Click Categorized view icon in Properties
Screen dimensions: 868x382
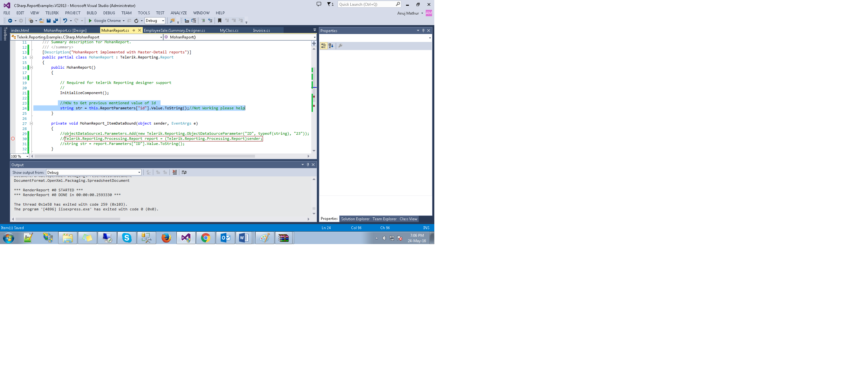323,46
